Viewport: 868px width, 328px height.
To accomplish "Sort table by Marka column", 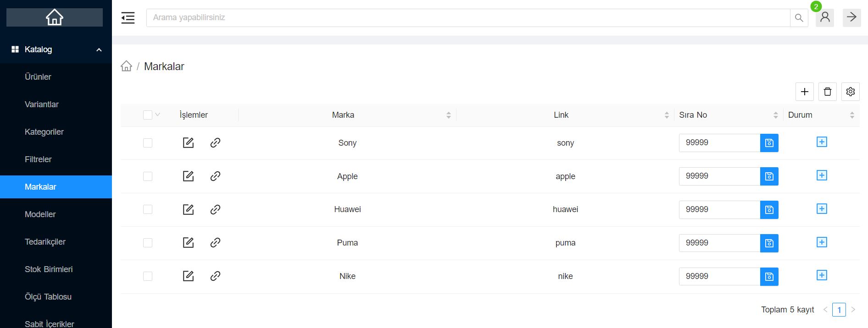I will (x=449, y=115).
